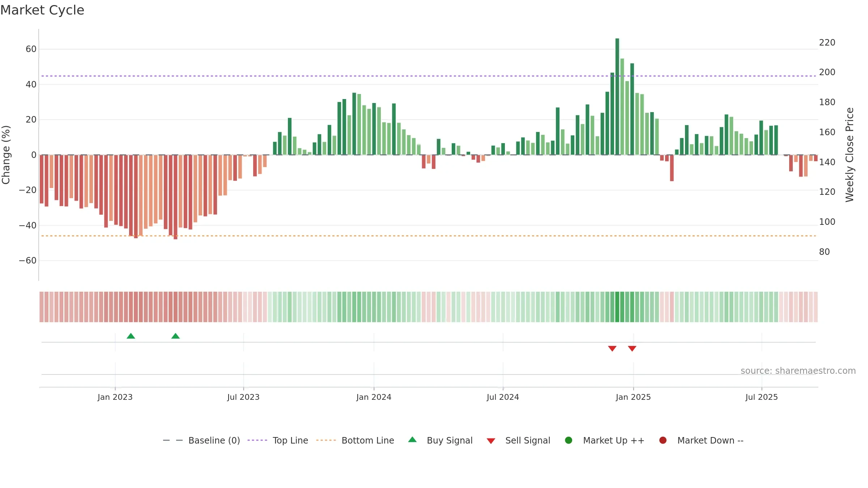The width and height of the screenshot is (868, 488).
Task: Click the red Market Down legend dot
Action: 663,440
